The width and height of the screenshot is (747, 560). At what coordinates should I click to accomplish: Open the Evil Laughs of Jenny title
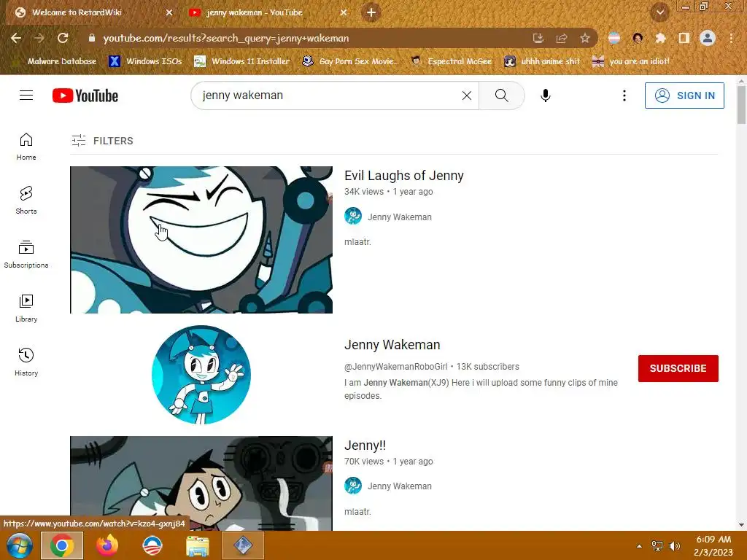404,176
